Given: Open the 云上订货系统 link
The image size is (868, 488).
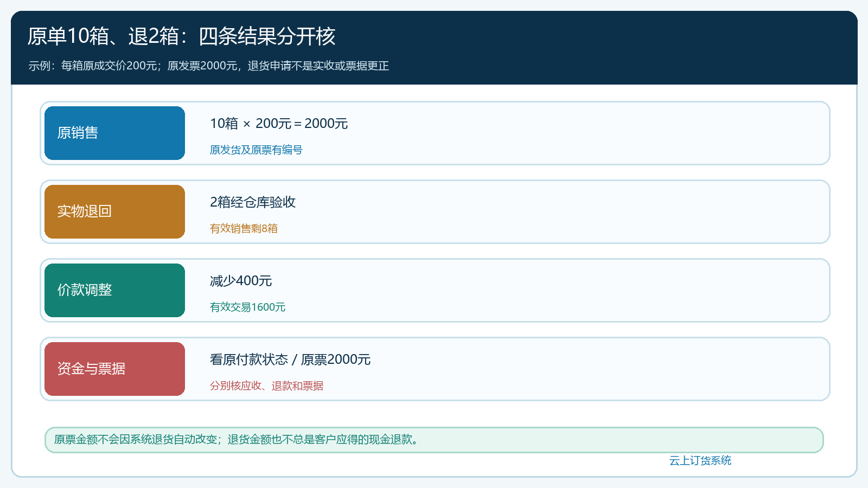Looking at the screenshot, I should (x=700, y=460).
